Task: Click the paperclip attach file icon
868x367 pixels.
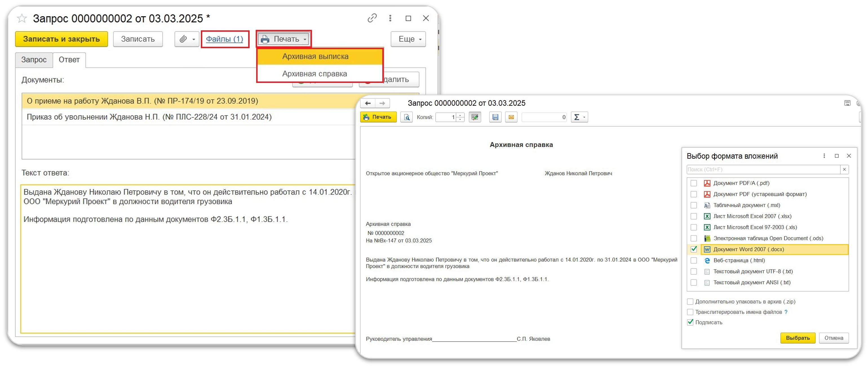Action: [x=183, y=39]
